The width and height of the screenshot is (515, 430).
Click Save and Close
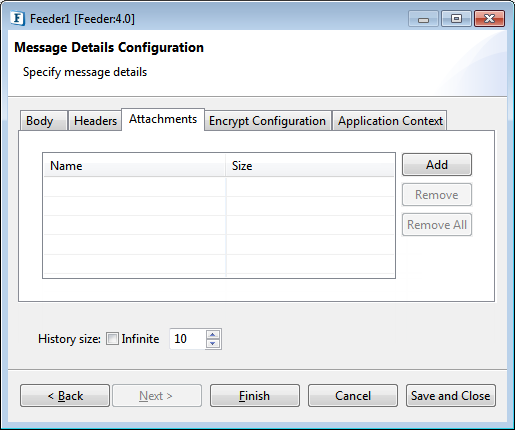[451, 396]
